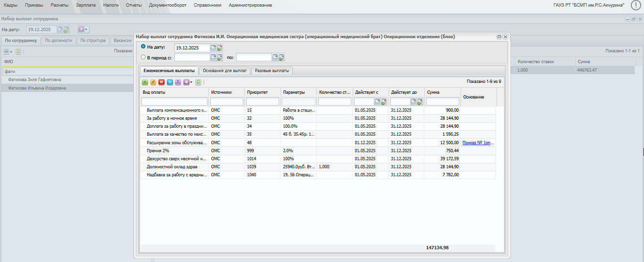Image resolution: width=644 pixels, height=262 pixels.
Task: Open gear dropdown beside main date field
Action: 83,29
